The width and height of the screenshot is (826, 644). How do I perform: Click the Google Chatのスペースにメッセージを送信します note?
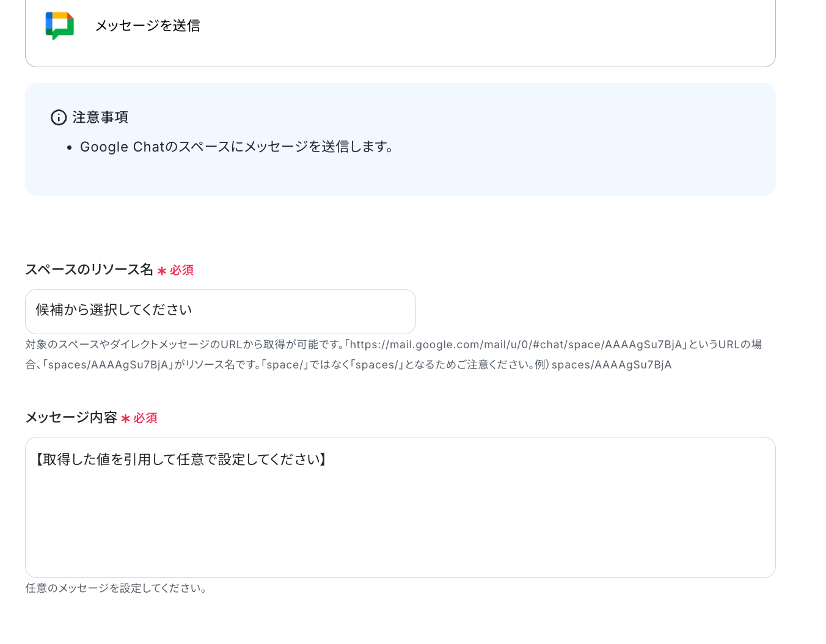(x=237, y=147)
